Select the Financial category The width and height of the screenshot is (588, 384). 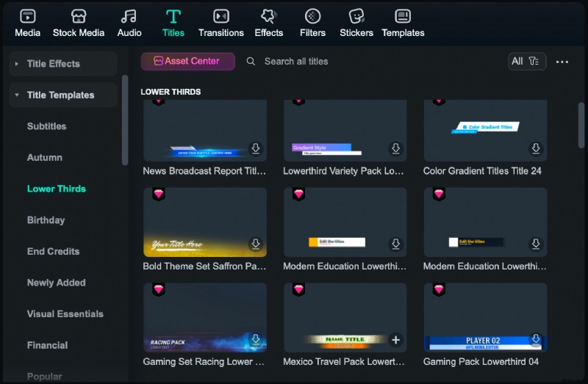(x=47, y=345)
